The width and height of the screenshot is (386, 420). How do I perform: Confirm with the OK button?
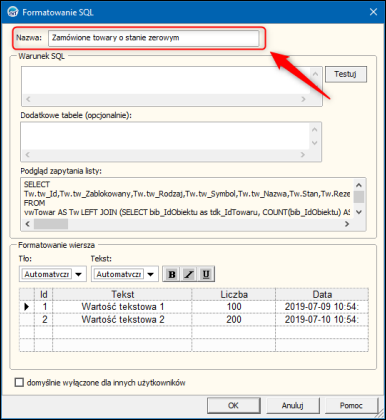tap(233, 406)
